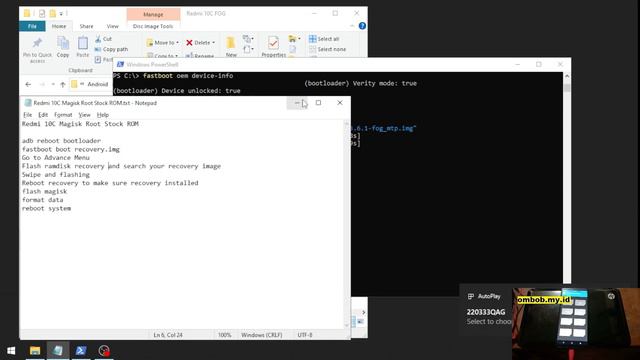Click Pin to Quick access icon
Image resolution: width=640 pixels, height=360 pixels.
click(x=37, y=43)
